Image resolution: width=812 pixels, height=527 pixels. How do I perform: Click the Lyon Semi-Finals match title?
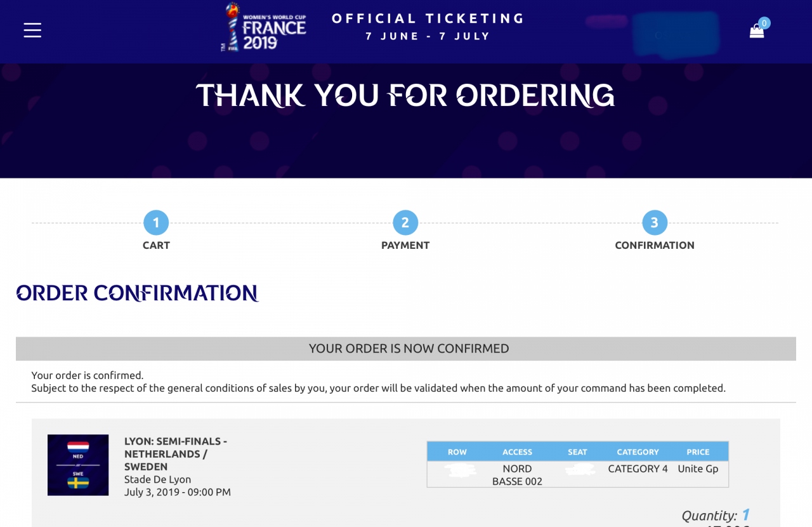pos(176,453)
